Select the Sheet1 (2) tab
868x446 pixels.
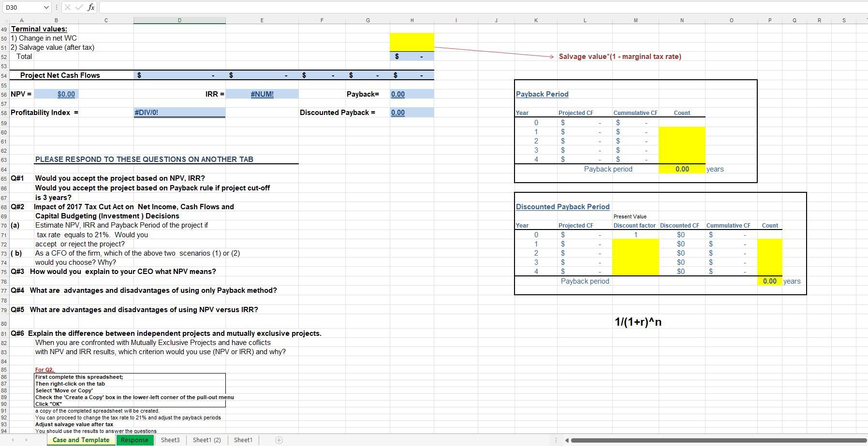pos(206,440)
